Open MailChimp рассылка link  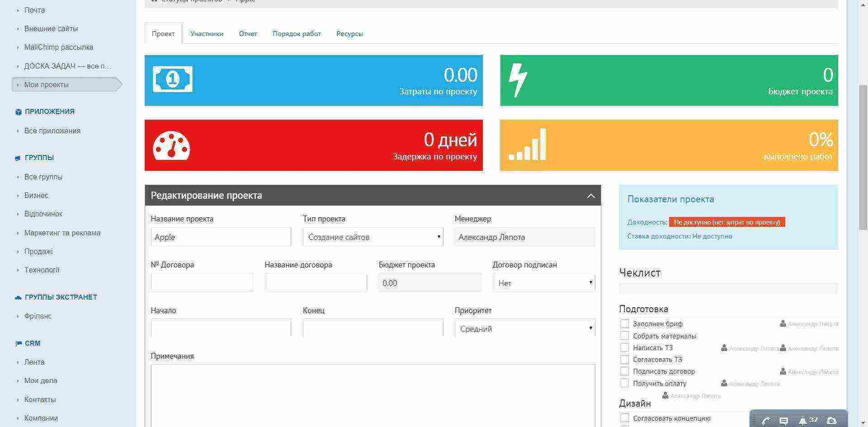click(59, 47)
